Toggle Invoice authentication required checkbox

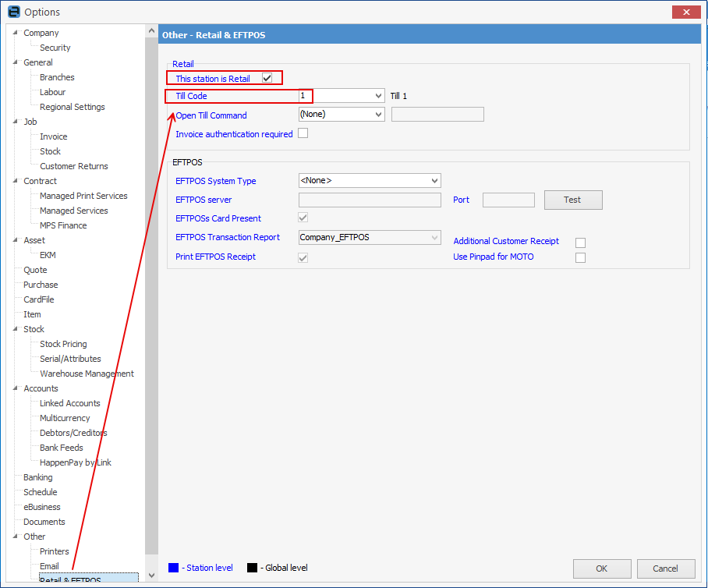coord(303,133)
